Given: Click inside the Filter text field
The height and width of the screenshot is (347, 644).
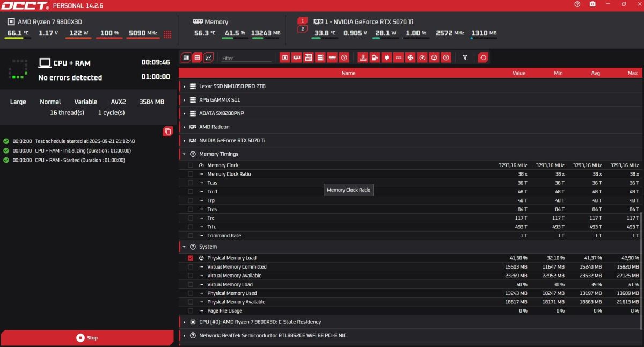Looking at the screenshot, I should pos(246,58).
